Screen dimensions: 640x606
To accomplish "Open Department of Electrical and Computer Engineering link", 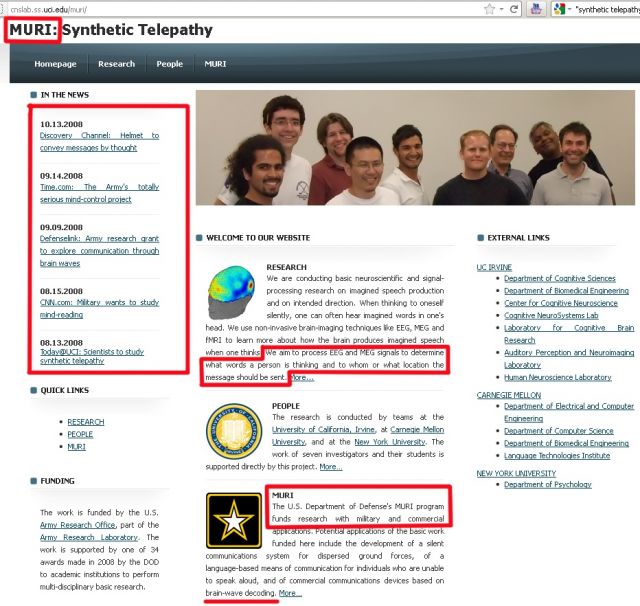I will 569,413.
